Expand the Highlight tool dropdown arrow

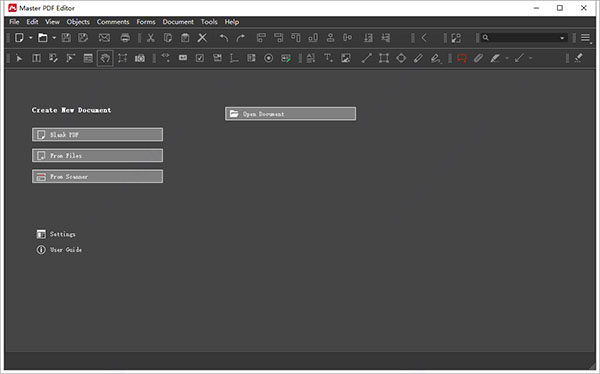507,59
